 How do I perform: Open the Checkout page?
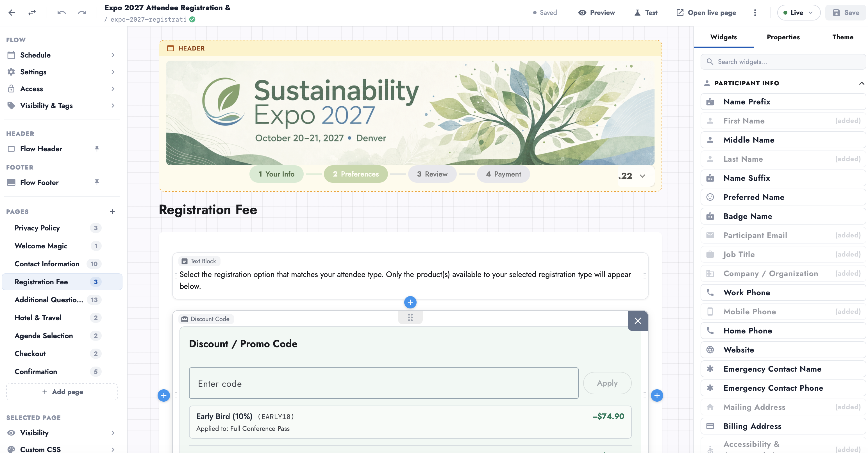pyautogui.click(x=62, y=353)
